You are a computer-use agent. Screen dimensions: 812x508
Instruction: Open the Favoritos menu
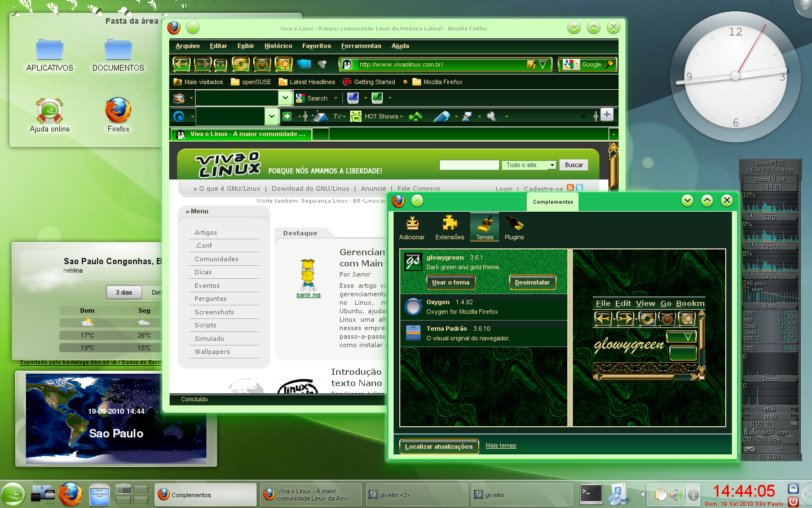pos(316,46)
